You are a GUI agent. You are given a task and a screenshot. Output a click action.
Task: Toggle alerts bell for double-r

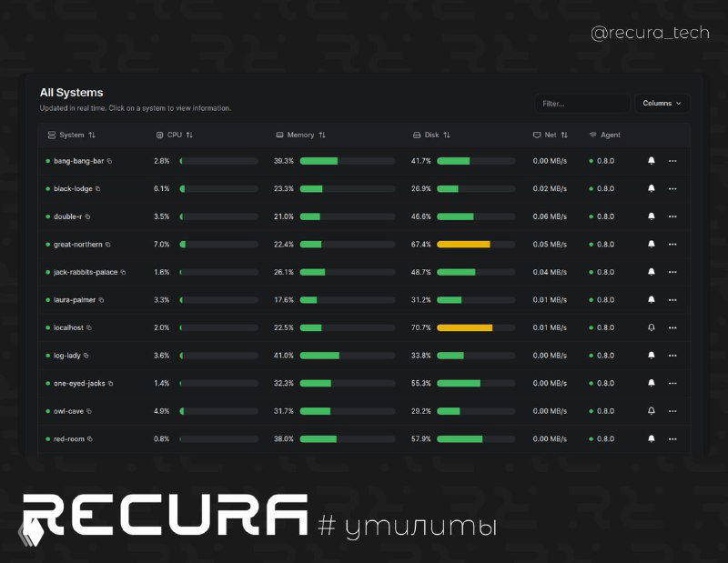(x=651, y=216)
